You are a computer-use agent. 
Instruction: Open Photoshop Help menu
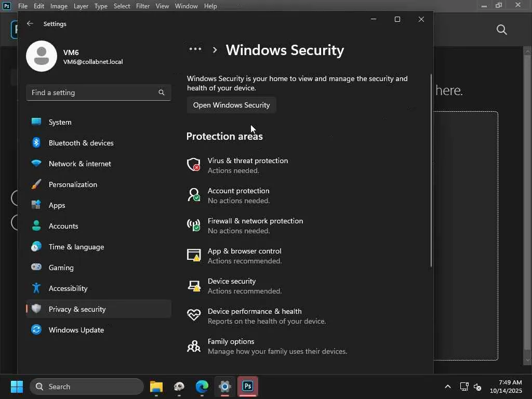[x=210, y=6]
